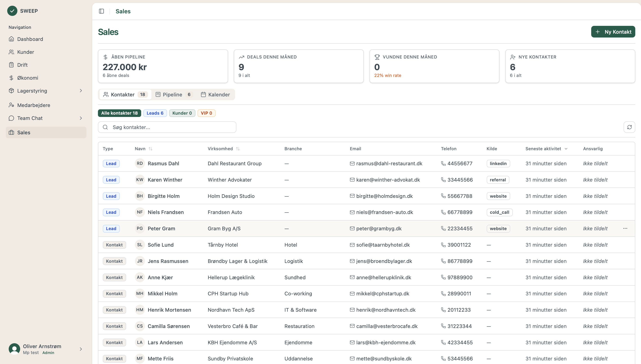Click the Søg kontakter search field

[x=167, y=127]
